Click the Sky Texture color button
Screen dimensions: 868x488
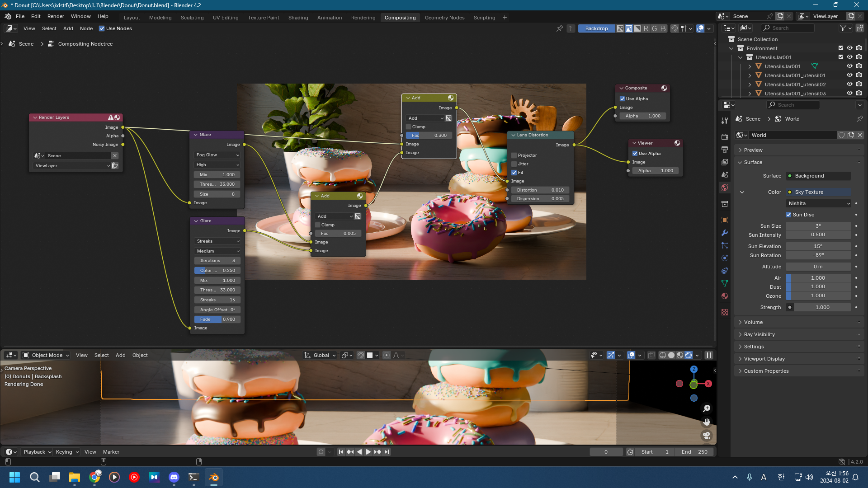point(818,192)
